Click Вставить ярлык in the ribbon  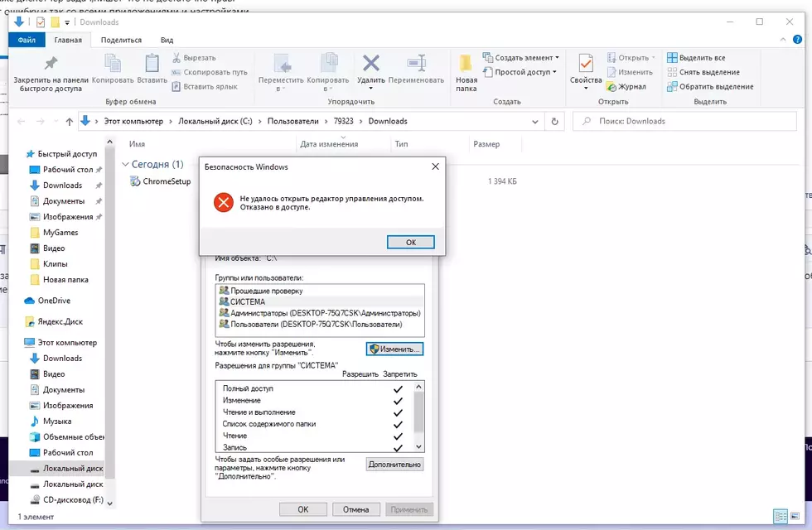click(x=205, y=86)
